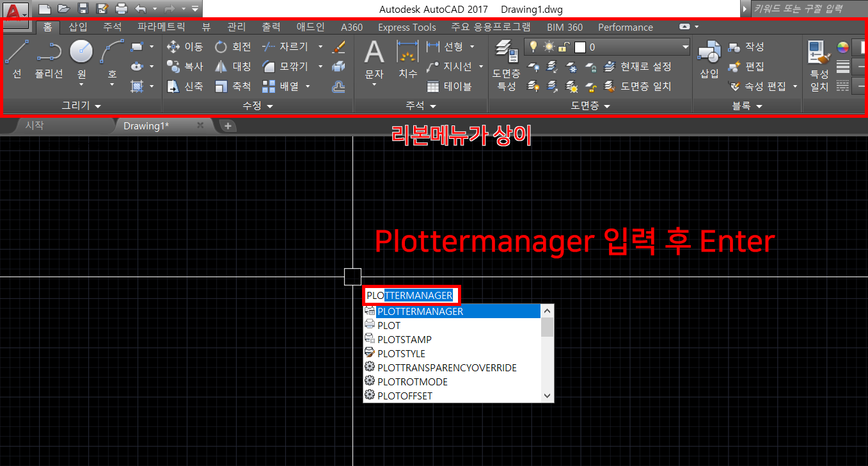Select the Polyline (폴리선) tool
Screen dimensions: 868x466
tap(49, 59)
